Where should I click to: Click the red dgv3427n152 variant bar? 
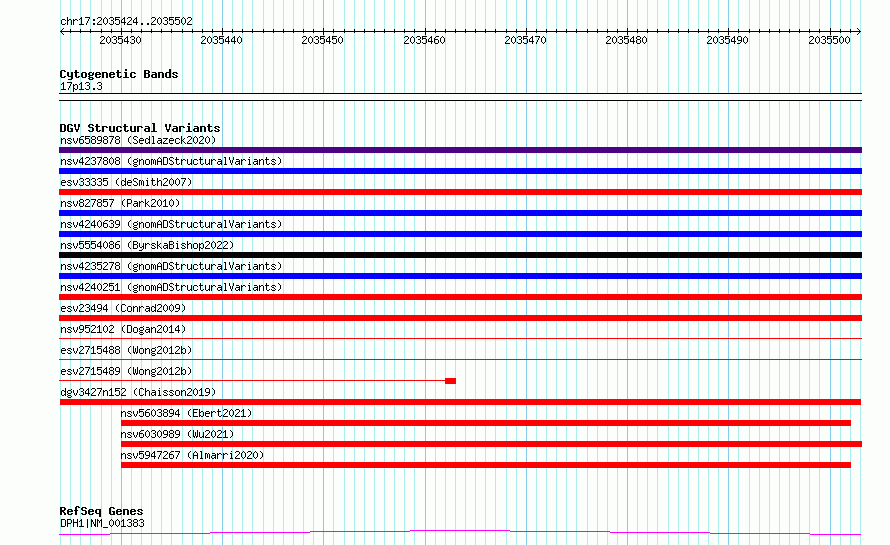(x=460, y=402)
